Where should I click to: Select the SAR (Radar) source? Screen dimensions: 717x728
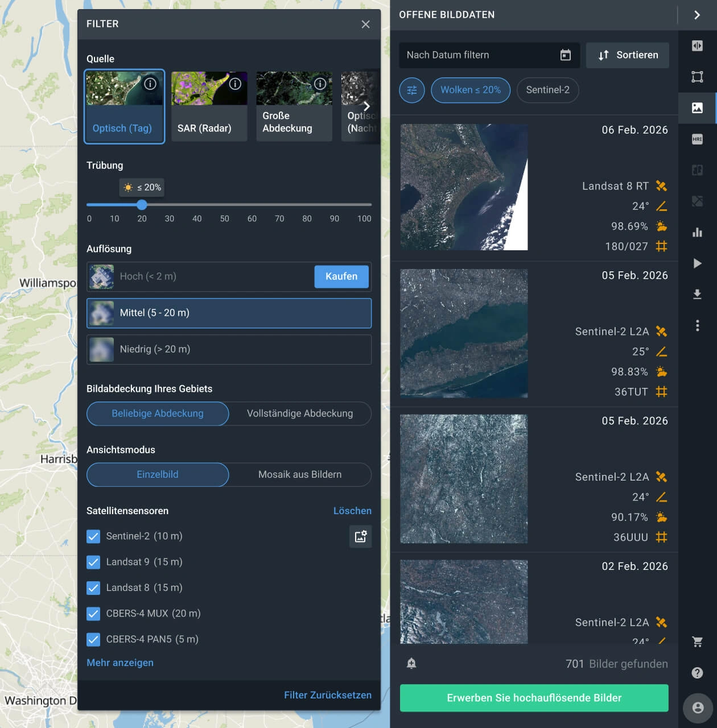[x=209, y=106]
